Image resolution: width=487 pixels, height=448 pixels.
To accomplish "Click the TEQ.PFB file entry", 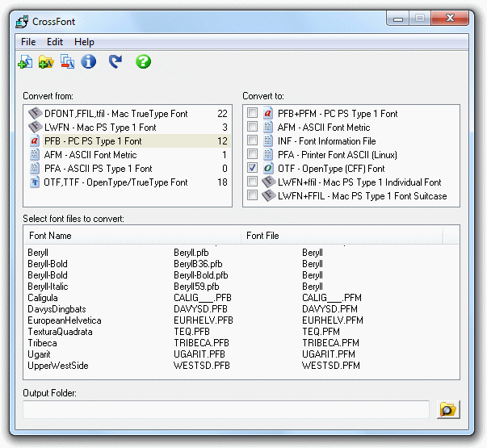I will tap(191, 332).
